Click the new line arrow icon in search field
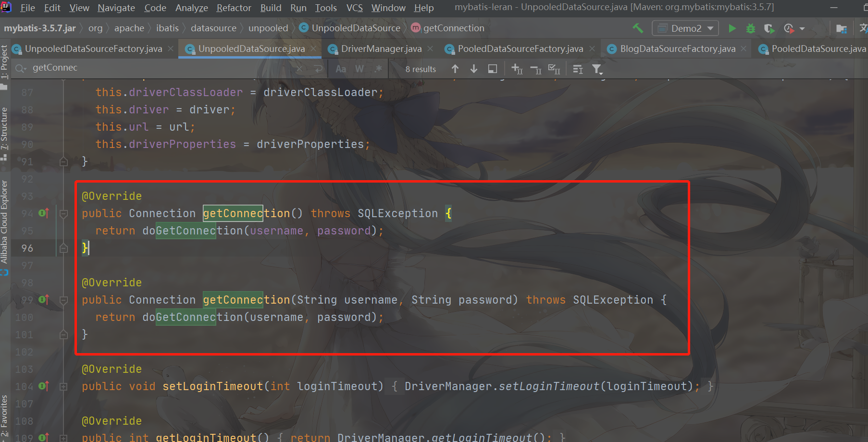This screenshot has width=868, height=442. pos(318,69)
